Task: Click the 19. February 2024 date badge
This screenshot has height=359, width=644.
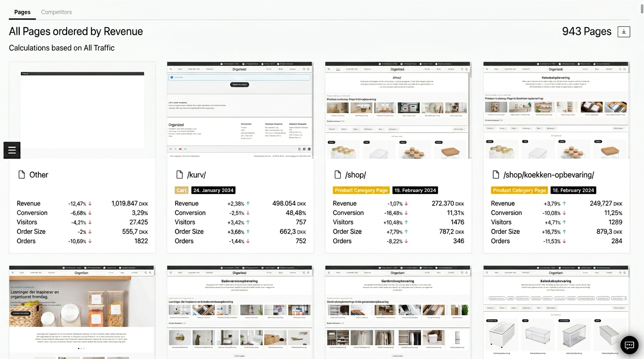Action: point(415,190)
